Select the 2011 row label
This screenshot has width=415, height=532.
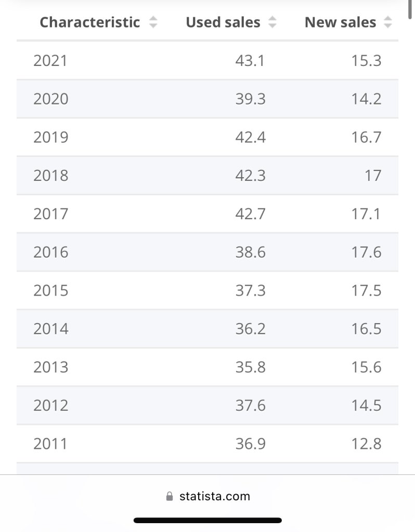pos(50,444)
